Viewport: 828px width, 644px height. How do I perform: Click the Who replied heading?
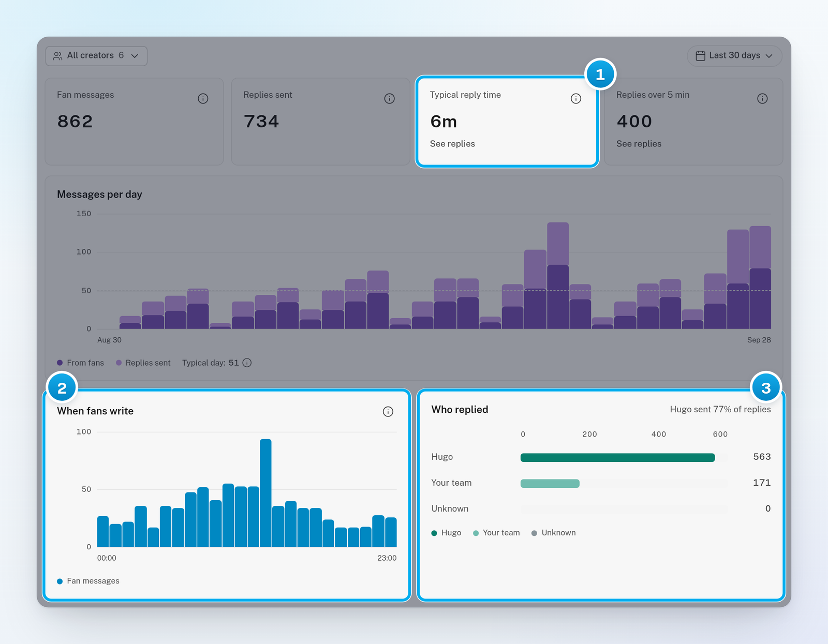[x=460, y=410]
